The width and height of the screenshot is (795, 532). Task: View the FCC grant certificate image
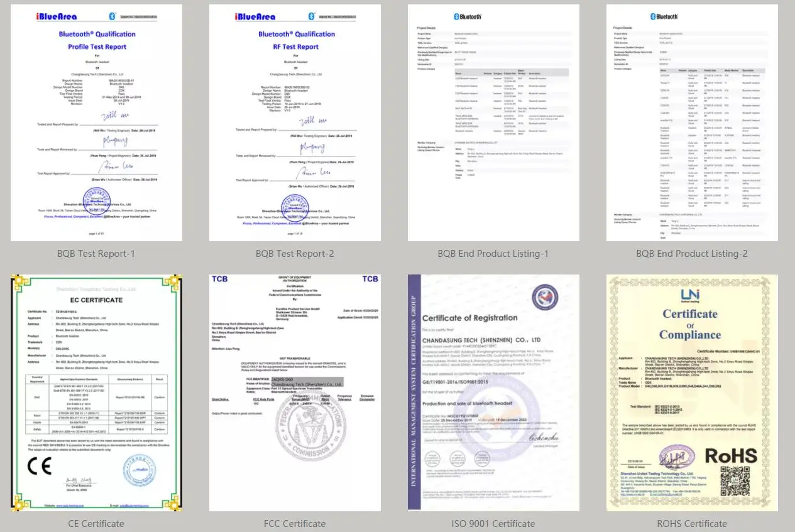[295, 393]
